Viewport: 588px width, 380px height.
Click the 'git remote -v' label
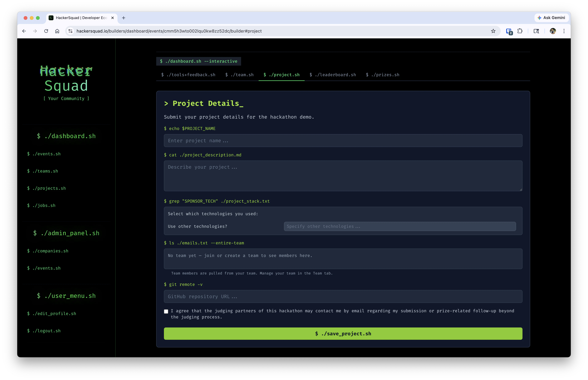coord(183,284)
